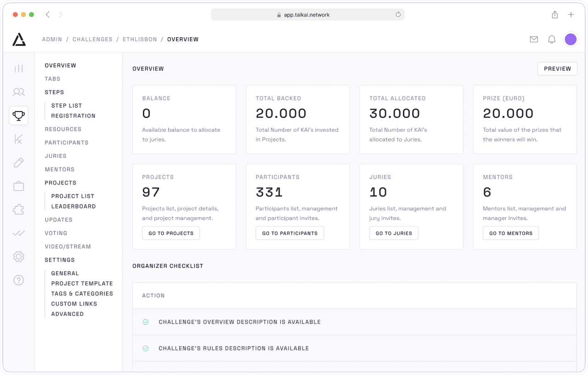Select the users icon in the left sidebar
The height and width of the screenshot is (375, 588).
(x=18, y=92)
